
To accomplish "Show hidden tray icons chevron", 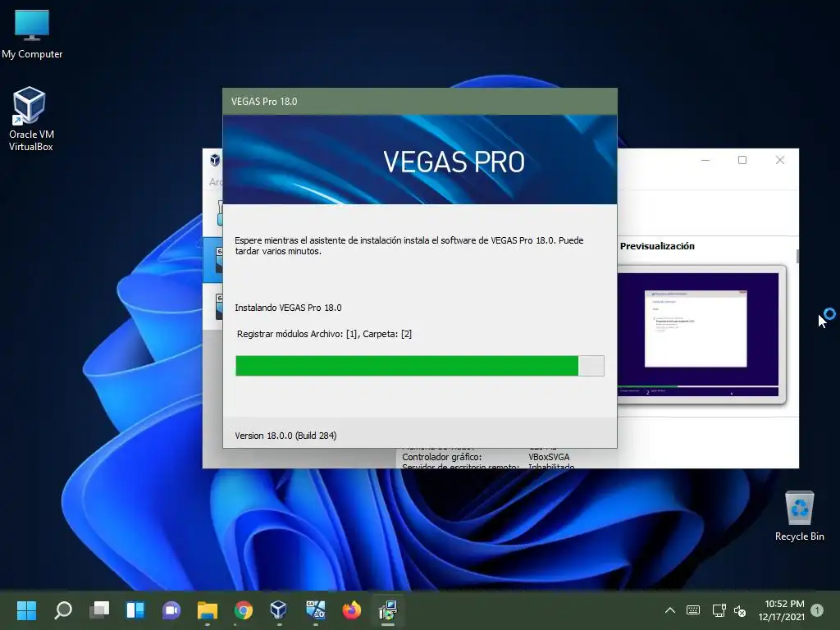I will (x=669, y=610).
